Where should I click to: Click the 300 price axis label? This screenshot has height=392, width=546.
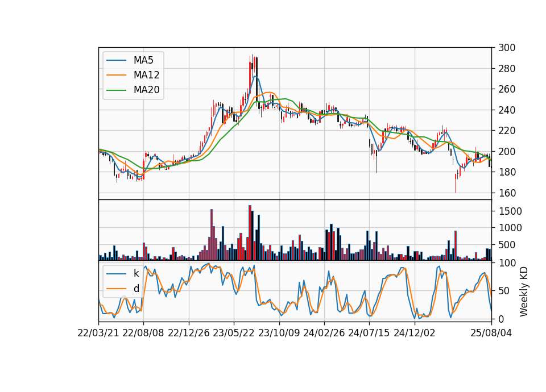pos(507,48)
